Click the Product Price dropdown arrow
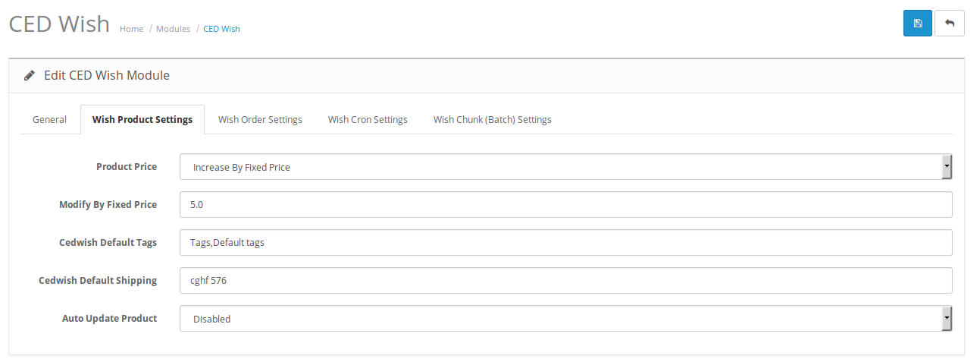 pos(947,167)
